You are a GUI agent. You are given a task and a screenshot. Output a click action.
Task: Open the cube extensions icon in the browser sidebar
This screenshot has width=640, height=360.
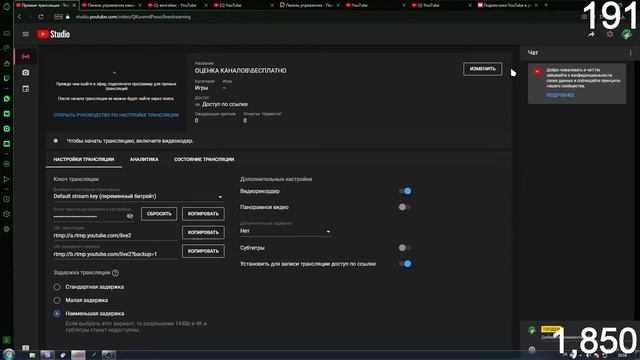tap(7, 214)
